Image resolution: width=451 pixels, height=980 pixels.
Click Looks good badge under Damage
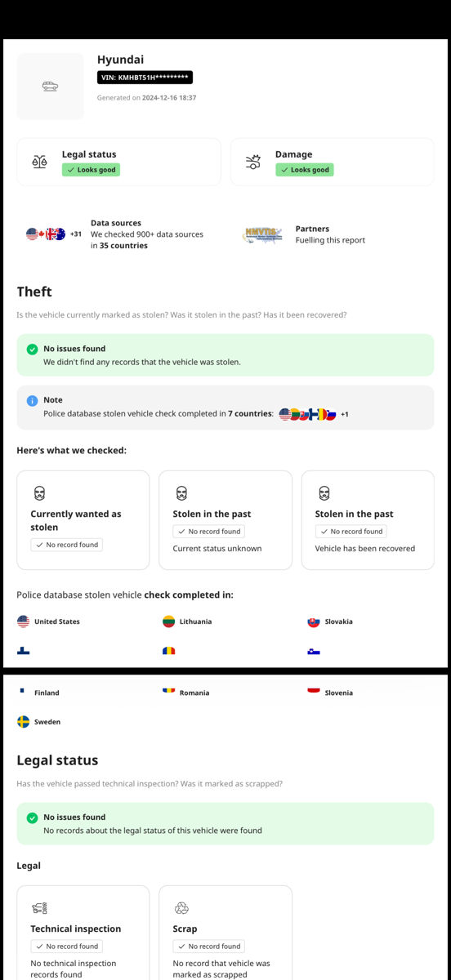click(x=304, y=170)
